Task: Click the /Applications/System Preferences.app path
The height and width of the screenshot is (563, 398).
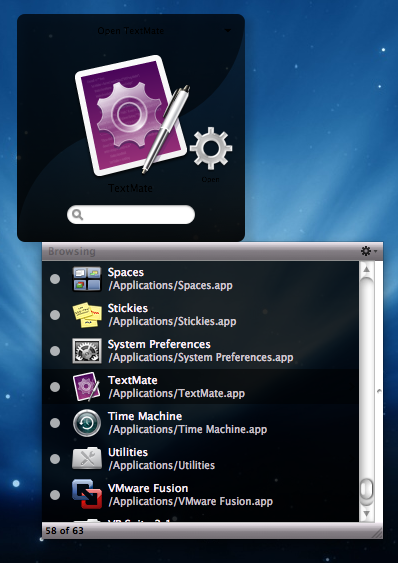Action: tap(201, 358)
